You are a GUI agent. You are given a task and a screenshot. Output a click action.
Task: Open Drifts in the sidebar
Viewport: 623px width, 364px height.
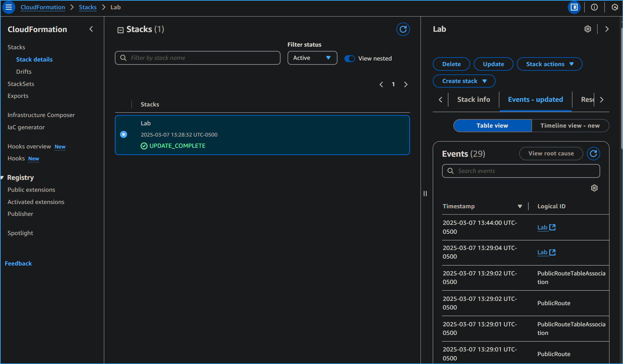24,72
